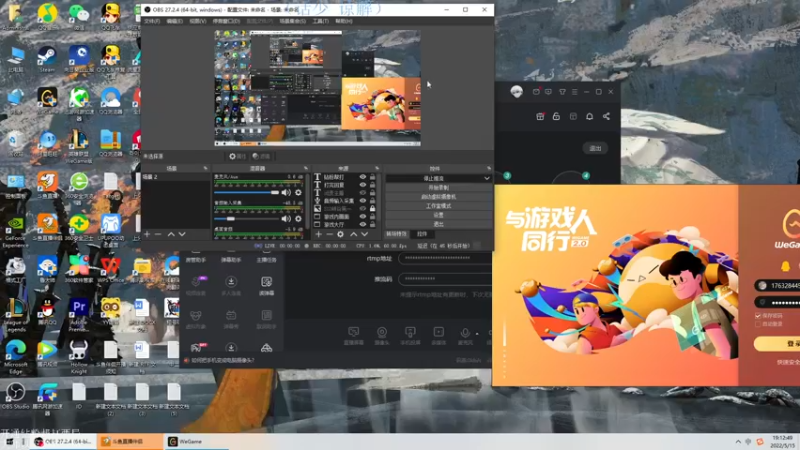Click the gift box icon in dark window
800x450 pixels.
pyautogui.click(x=540, y=116)
